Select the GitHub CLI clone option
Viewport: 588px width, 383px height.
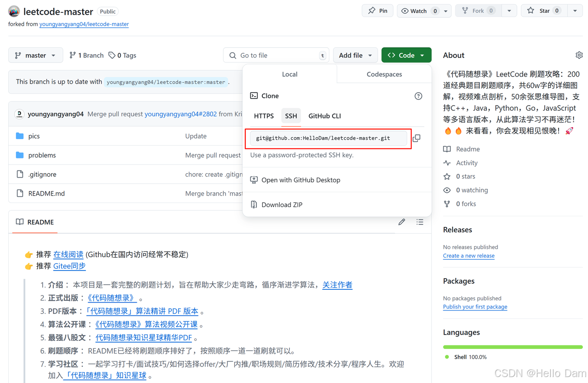click(325, 116)
